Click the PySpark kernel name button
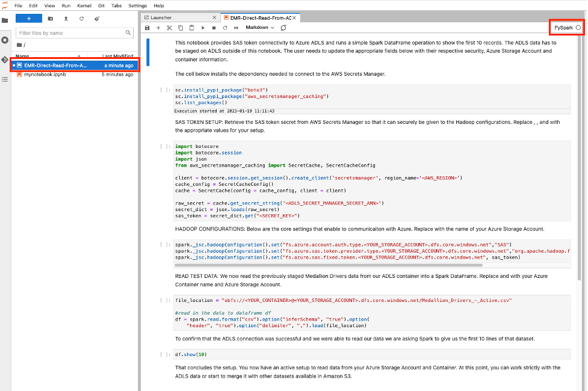 [563, 28]
